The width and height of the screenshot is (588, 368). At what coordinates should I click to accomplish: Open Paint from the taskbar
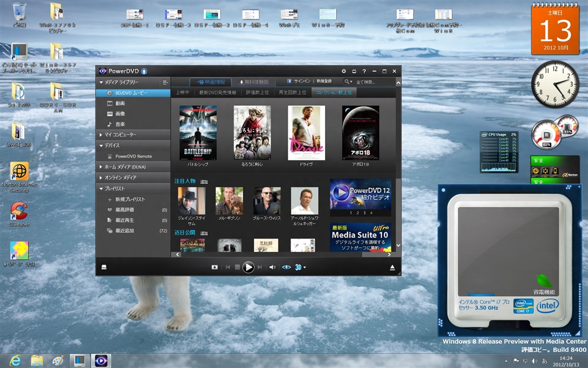coord(58,361)
